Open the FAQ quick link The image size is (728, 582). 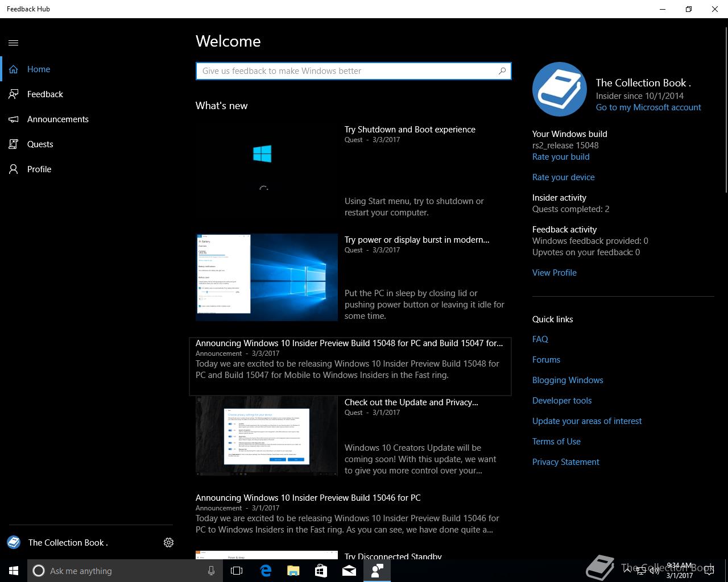coord(540,339)
